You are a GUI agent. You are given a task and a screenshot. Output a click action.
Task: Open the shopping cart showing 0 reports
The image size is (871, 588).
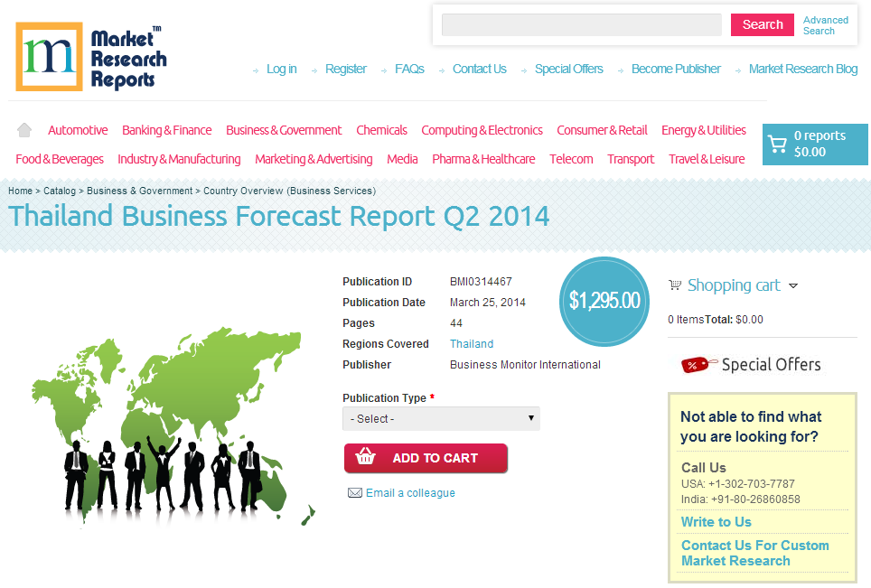[x=814, y=145]
